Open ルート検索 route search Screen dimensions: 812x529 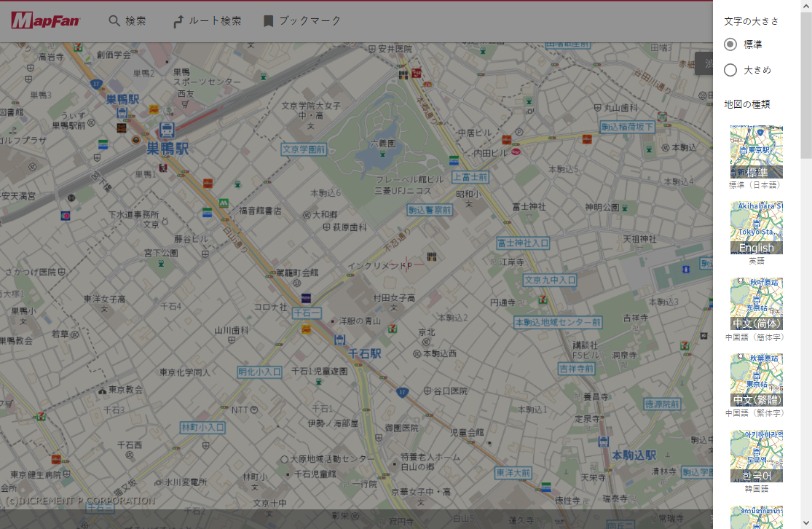click(207, 20)
